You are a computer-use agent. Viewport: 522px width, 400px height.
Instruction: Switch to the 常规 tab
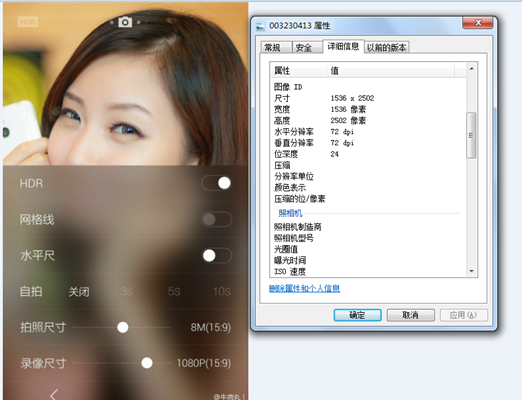coord(272,48)
